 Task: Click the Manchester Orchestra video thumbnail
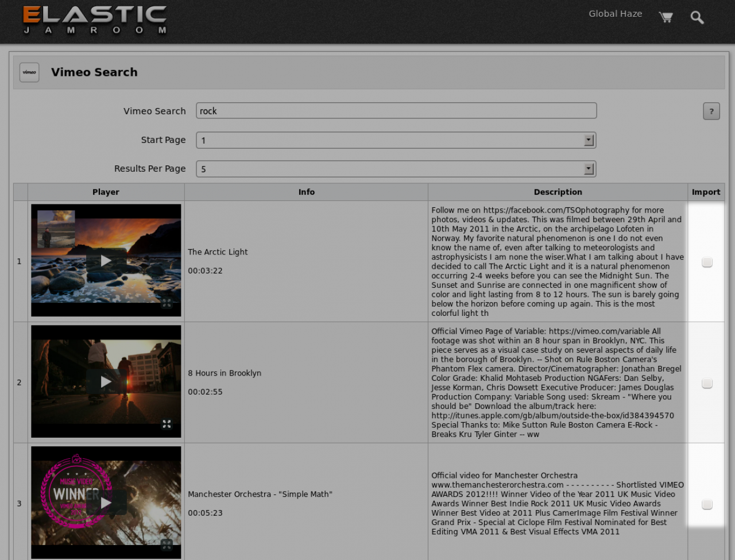tap(106, 503)
